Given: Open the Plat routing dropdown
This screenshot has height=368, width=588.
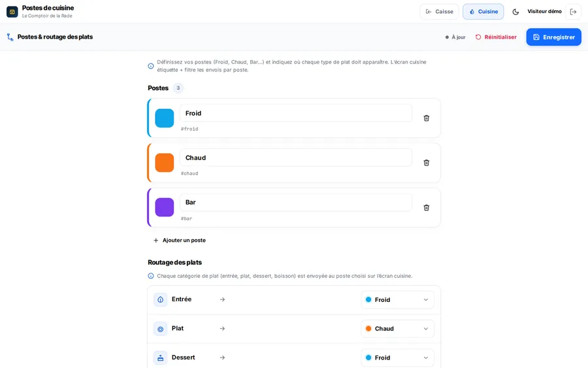Looking at the screenshot, I should pyautogui.click(x=397, y=329).
